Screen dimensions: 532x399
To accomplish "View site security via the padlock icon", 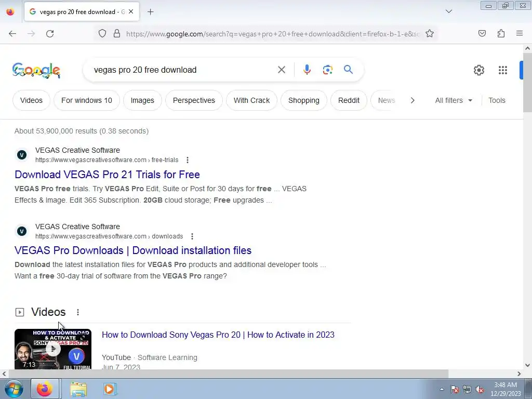I will (117, 34).
